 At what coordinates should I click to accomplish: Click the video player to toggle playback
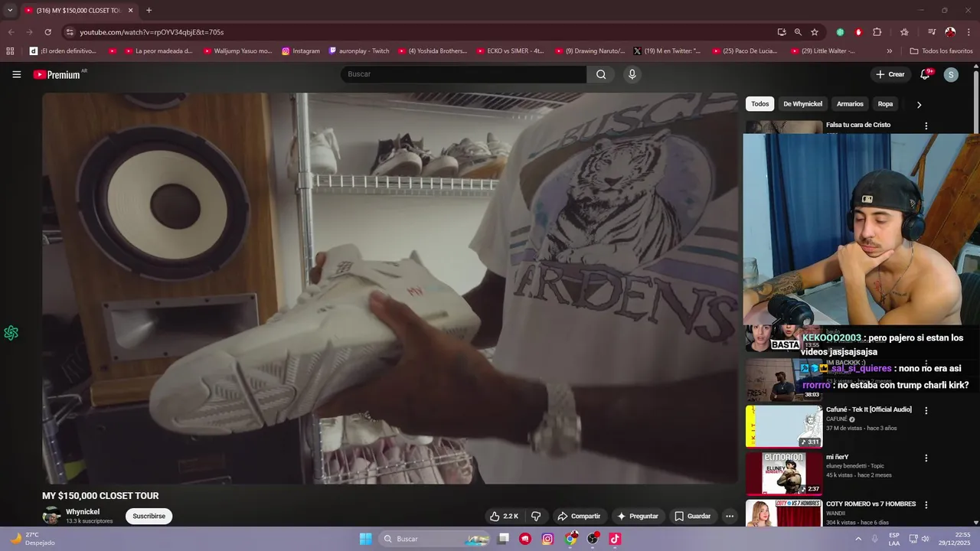click(x=390, y=289)
